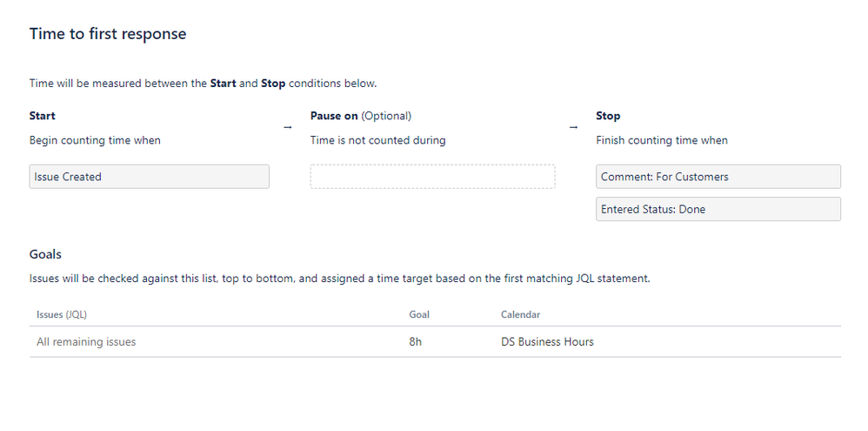Click the empty Pause on condition box
868x431 pixels.
click(x=432, y=177)
